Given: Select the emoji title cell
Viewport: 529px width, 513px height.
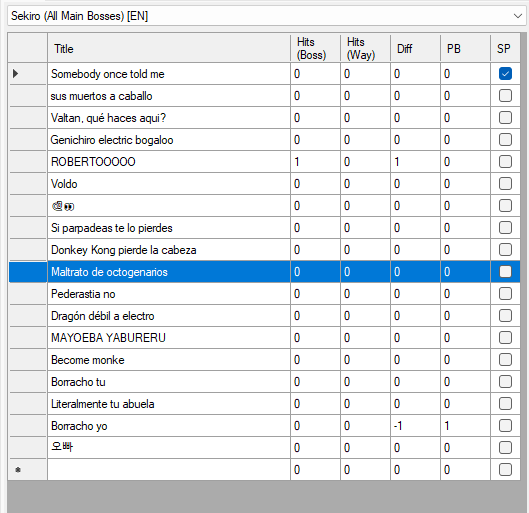Looking at the screenshot, I should click(169, 205).
